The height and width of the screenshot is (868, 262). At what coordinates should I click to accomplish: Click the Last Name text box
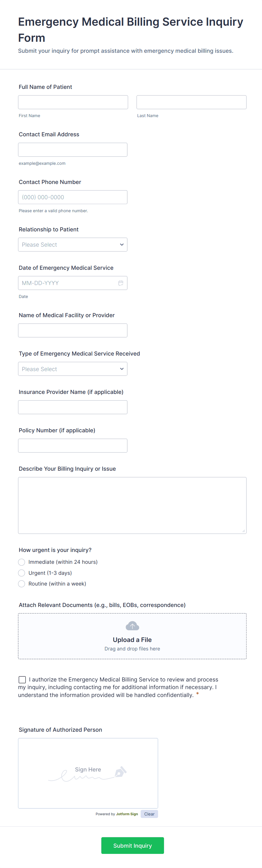[x=191, y=102]
